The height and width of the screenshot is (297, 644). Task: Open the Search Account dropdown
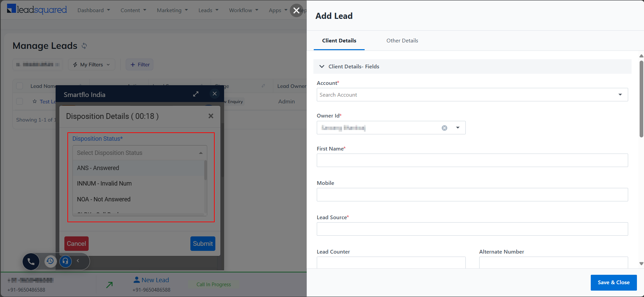click(472, 95)
